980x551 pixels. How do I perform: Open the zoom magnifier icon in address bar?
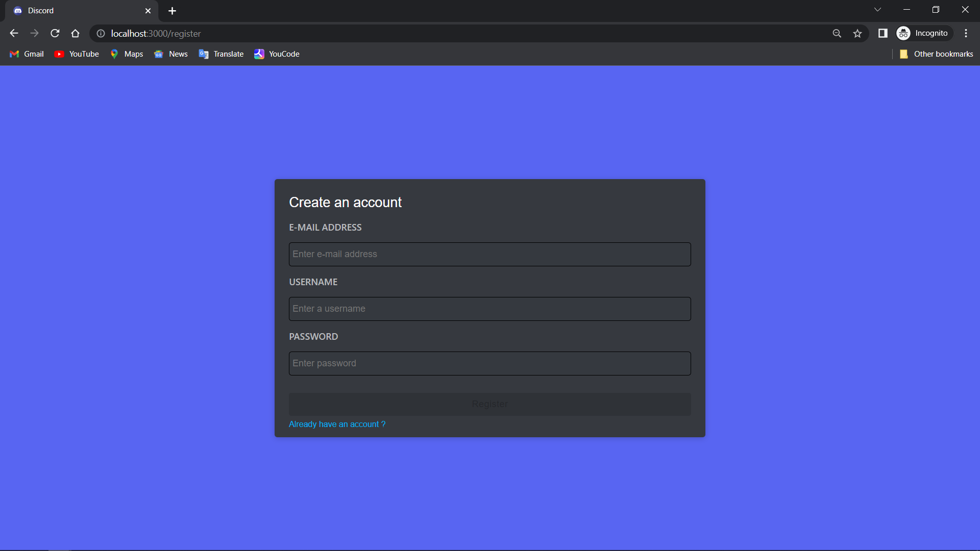click(837, 33)
